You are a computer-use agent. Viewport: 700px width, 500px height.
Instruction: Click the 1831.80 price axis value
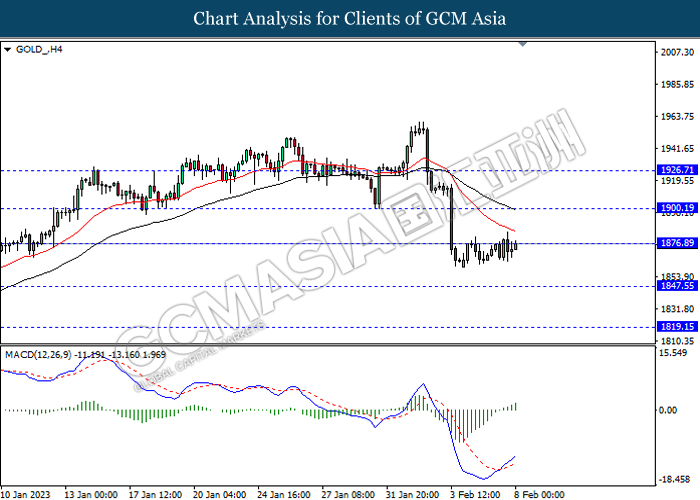tap(677, 309)
